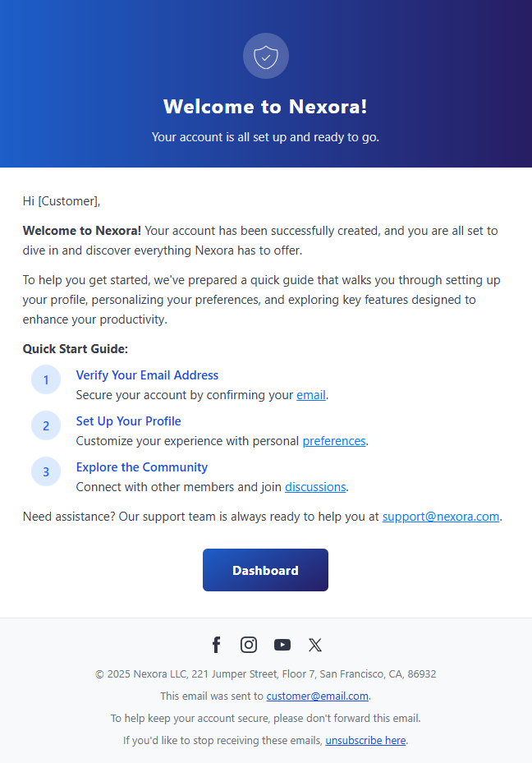Click the 'unsubscribe here' link
This screenshot has width=532, height=763.
click(x=365, y=740)
